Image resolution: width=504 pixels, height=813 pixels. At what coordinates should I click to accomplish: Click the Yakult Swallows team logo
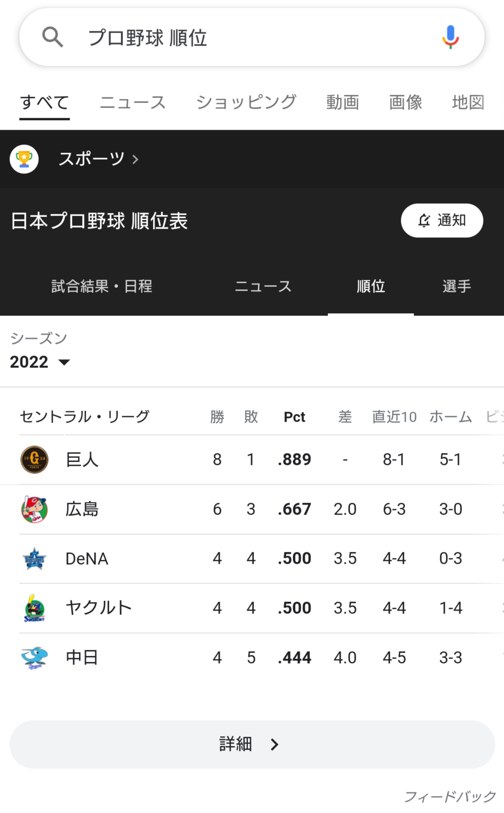pyautogui.click(x=34, y=608)
